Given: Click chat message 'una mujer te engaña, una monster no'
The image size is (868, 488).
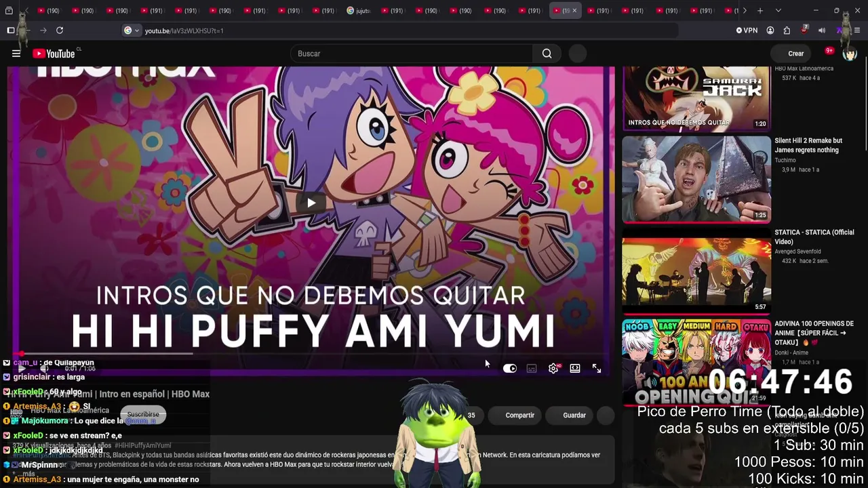Looking at the screenshot, I should [133, 479].
